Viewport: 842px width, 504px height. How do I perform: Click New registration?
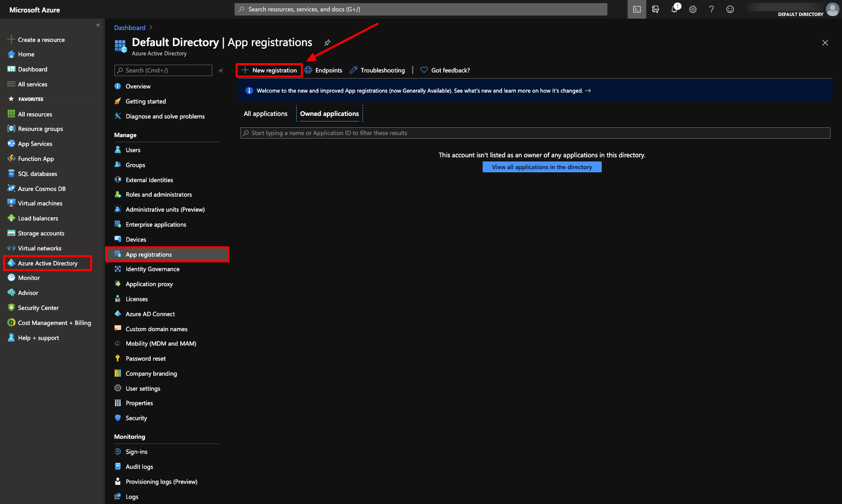(x=269, y=70)
